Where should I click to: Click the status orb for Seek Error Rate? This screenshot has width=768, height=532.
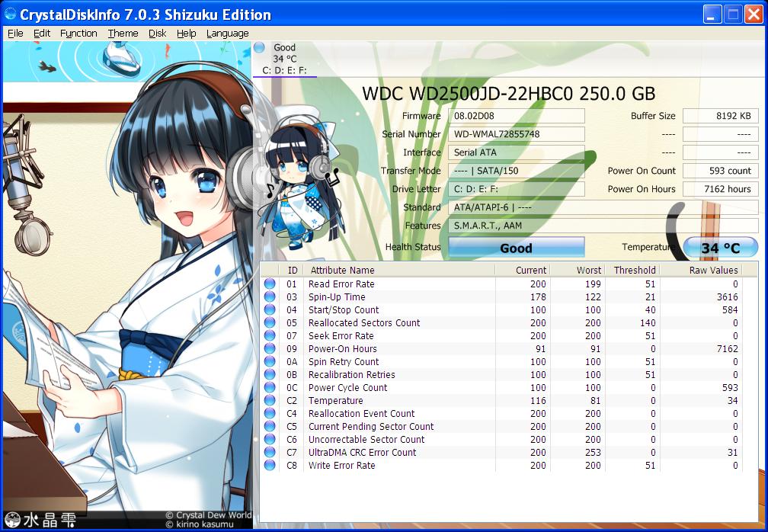coord(270,335)
